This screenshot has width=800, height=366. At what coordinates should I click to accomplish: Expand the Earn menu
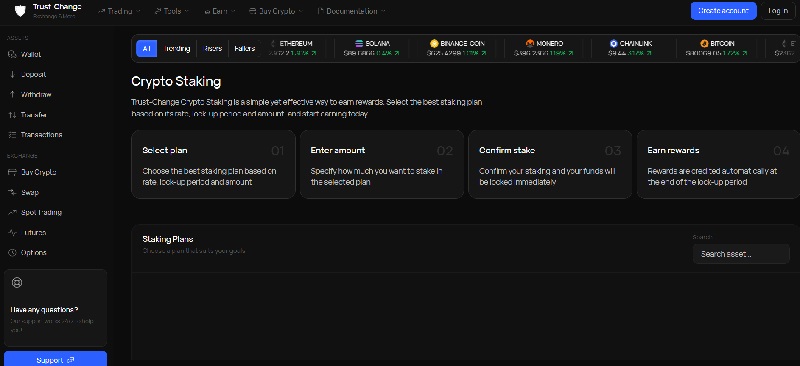[x=219, y=11]
